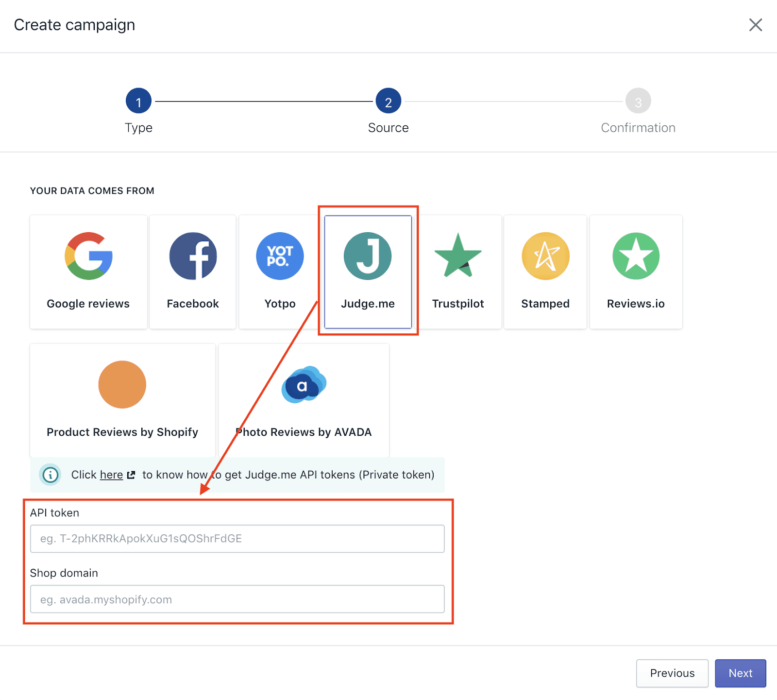Image resolution: width=777 pixels, height=700 pixels.
Task: Select Google reviews as data source
Action: click(88, 272)
